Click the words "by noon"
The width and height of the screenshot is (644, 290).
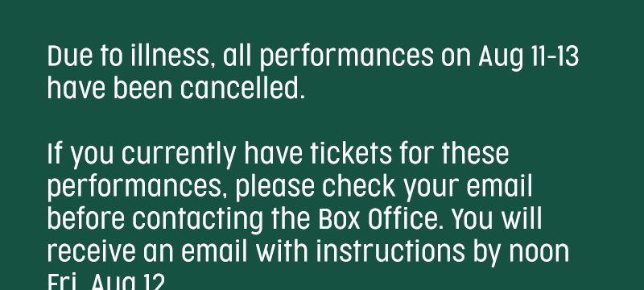tap(521, 253)
